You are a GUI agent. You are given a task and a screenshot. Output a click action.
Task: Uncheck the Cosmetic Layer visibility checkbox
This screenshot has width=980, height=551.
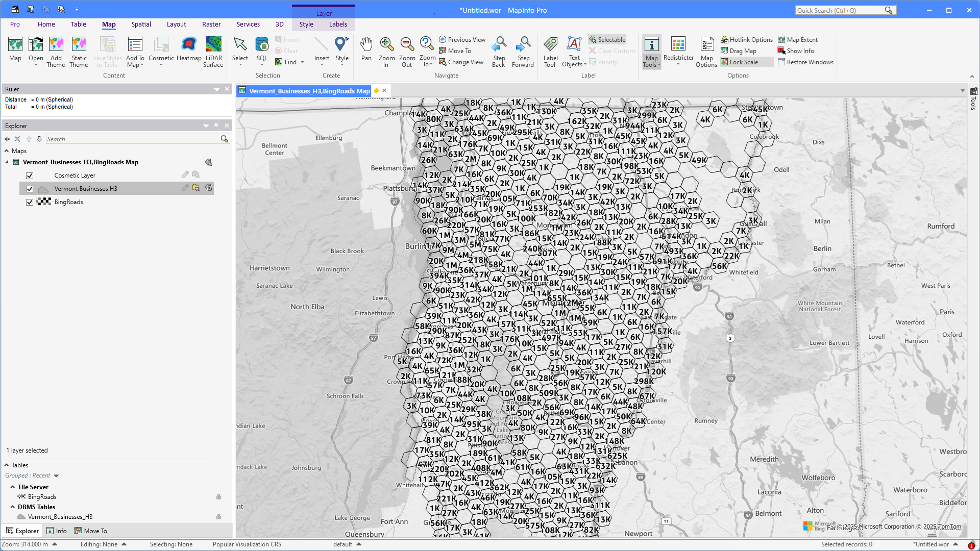click(30, 176)
